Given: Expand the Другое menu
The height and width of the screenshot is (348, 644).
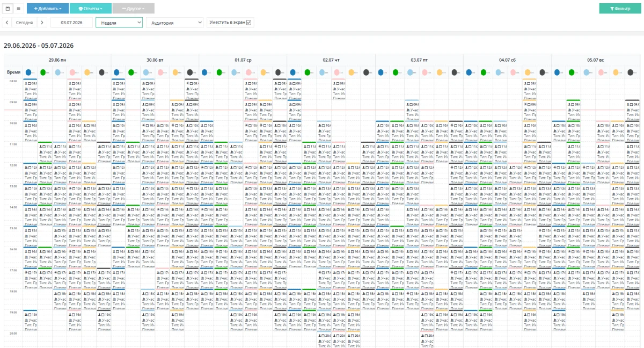Looking at the screenshot, I should click(133, 9).
